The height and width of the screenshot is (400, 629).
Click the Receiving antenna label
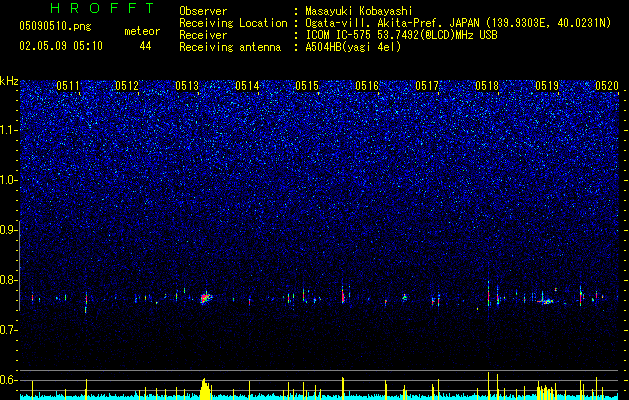point(230,47)
